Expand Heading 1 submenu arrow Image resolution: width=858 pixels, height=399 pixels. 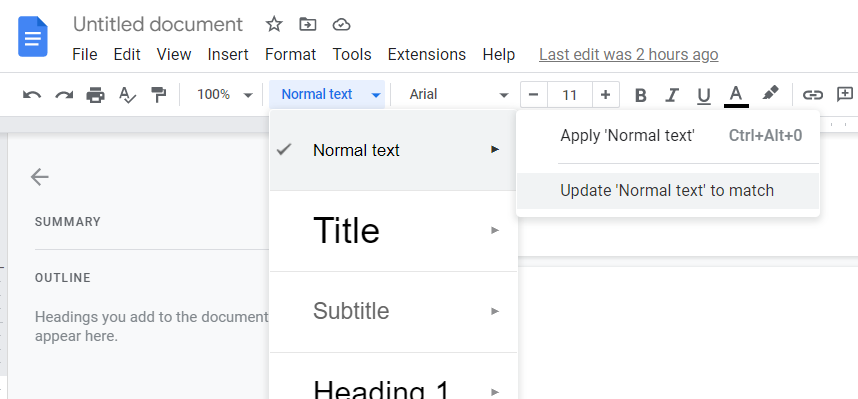495,392
